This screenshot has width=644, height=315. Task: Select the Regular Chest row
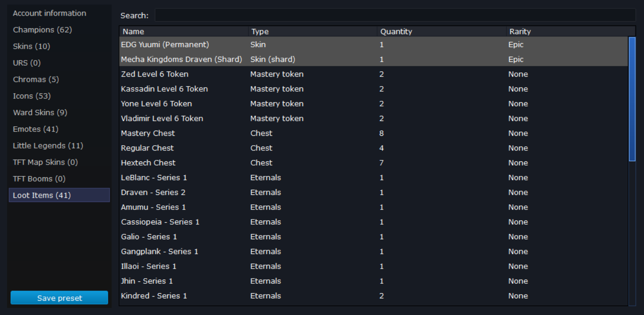click(374, 148)
